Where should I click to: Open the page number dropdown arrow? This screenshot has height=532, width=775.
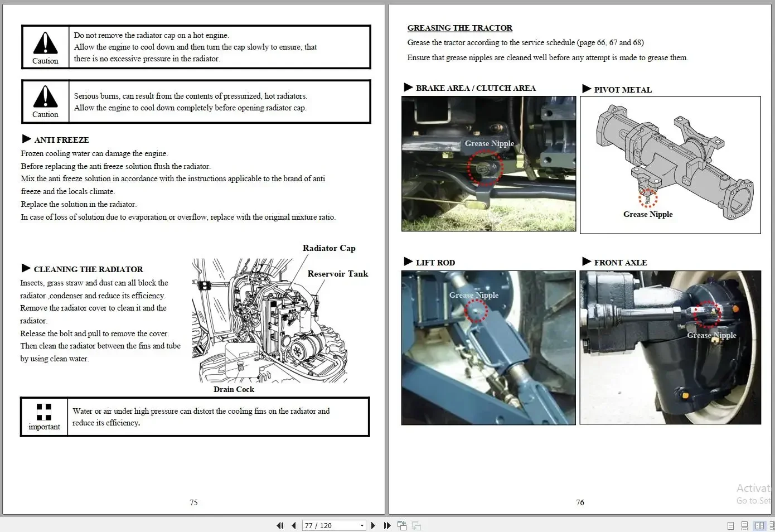point(362,525)
